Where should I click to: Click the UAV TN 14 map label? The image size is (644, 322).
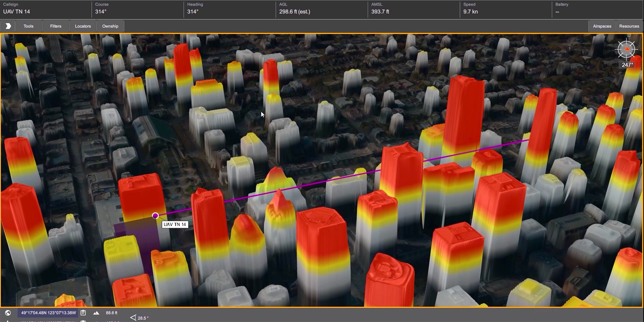(x=175, y=224)
